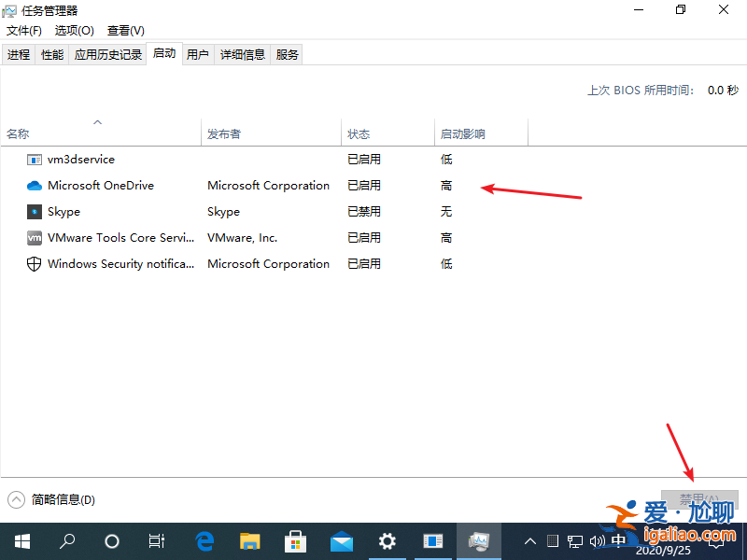Show hidden icons using the tray chevron
Image resolution: width=747 pixels, height=560 pixels.
pos(529,540)
